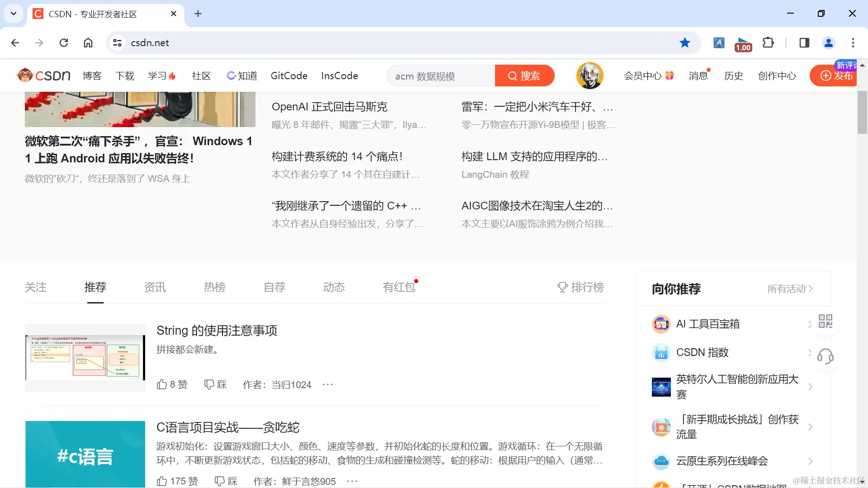Switch to 资讯 feed tab
This screenshot has height=488, width=868.
pos(155,287)
